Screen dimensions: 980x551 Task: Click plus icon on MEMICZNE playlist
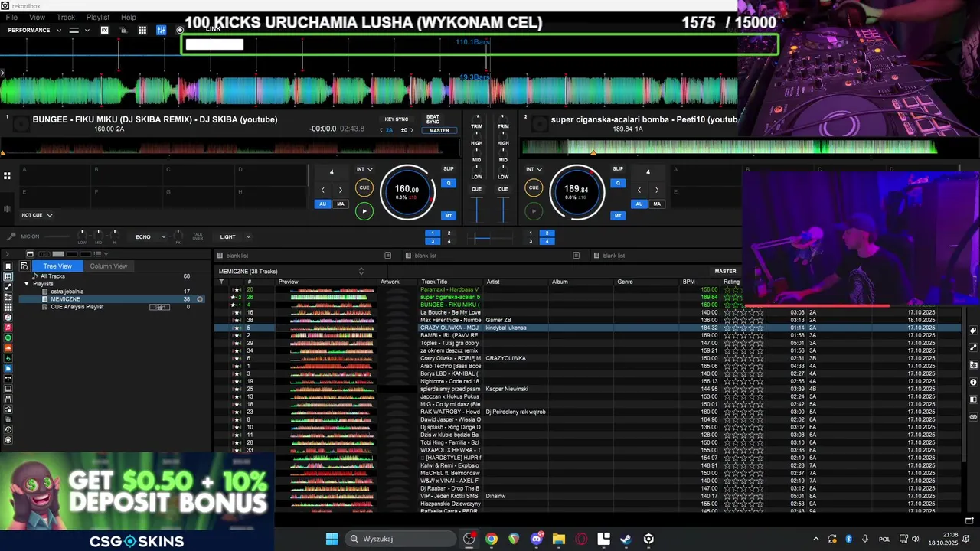pyautogui.click(x=200, y=299)
